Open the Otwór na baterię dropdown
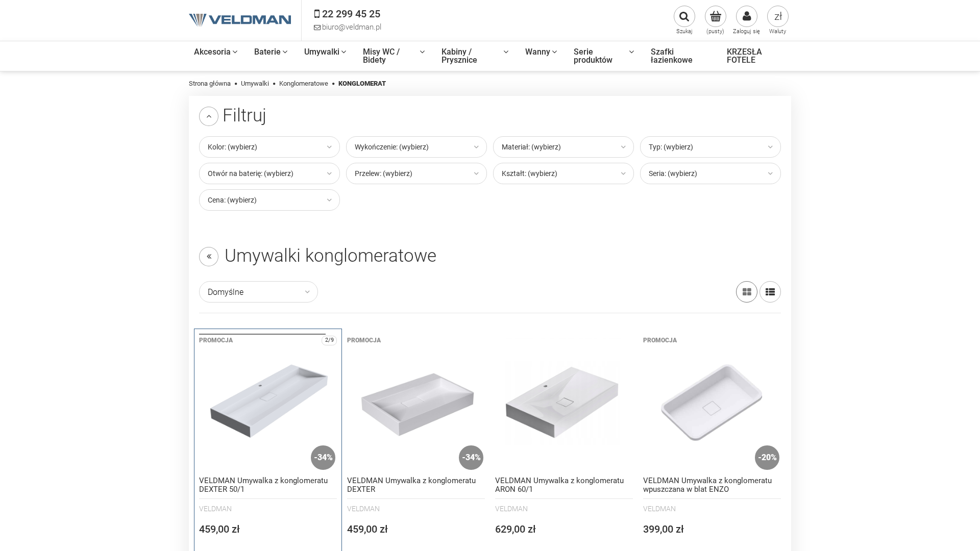The height and width of the screenshot is (551, 980). (x=269, y=173)
